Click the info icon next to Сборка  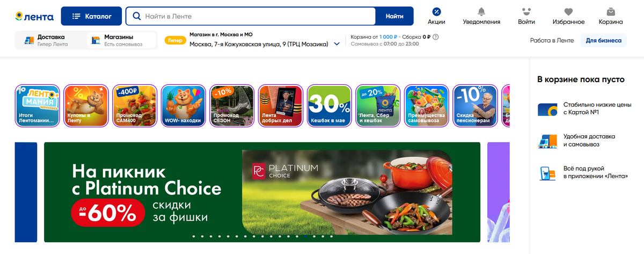436,37
